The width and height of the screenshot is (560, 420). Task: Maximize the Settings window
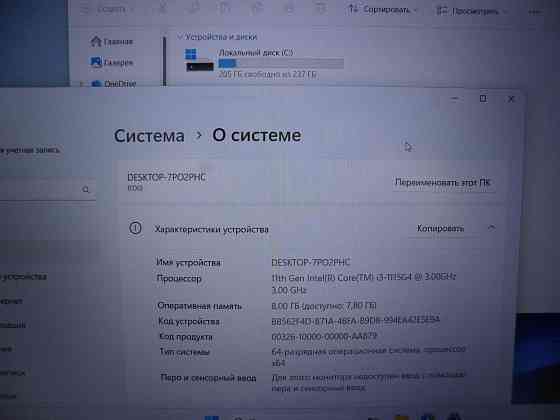click(x=483, y=99)
